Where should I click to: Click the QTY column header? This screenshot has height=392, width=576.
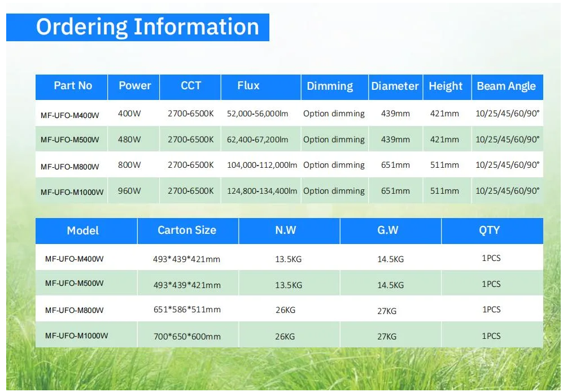490,230
